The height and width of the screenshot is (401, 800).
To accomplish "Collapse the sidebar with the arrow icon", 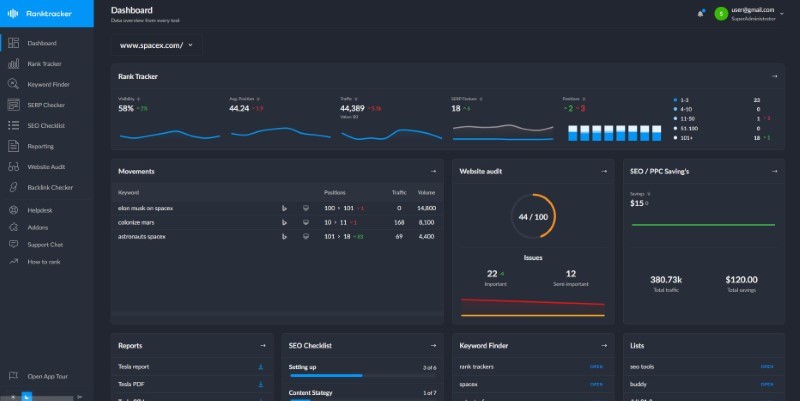I will point(80,397).
